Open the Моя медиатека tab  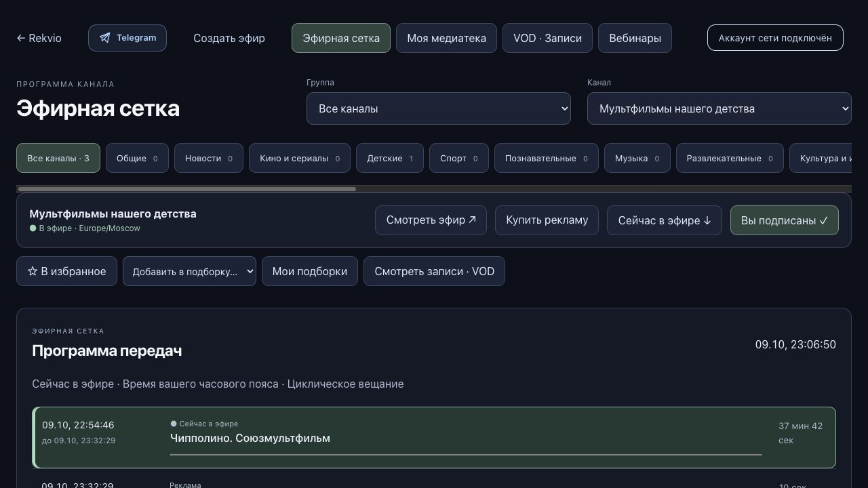point(446,38)
